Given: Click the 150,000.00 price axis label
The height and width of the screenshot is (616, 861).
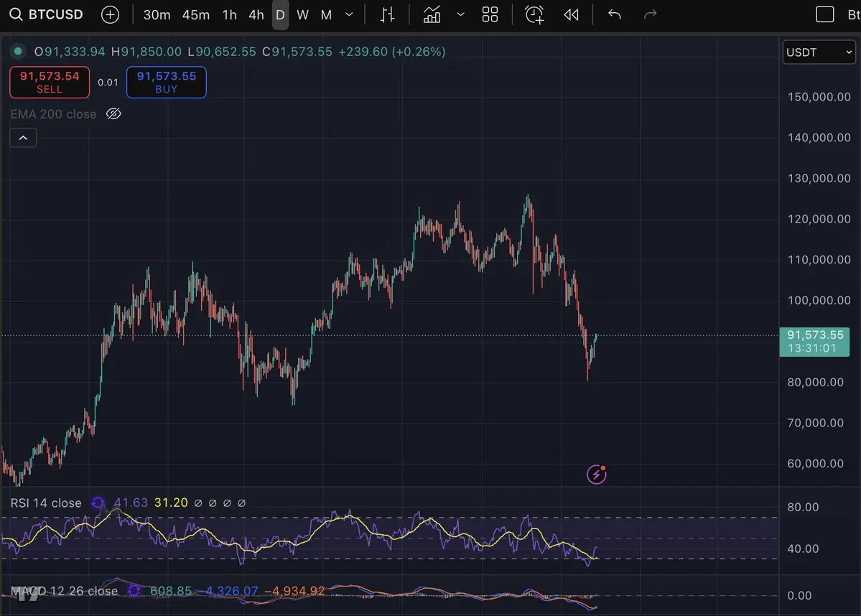Looking at the screenshot, I should (819, 97).
